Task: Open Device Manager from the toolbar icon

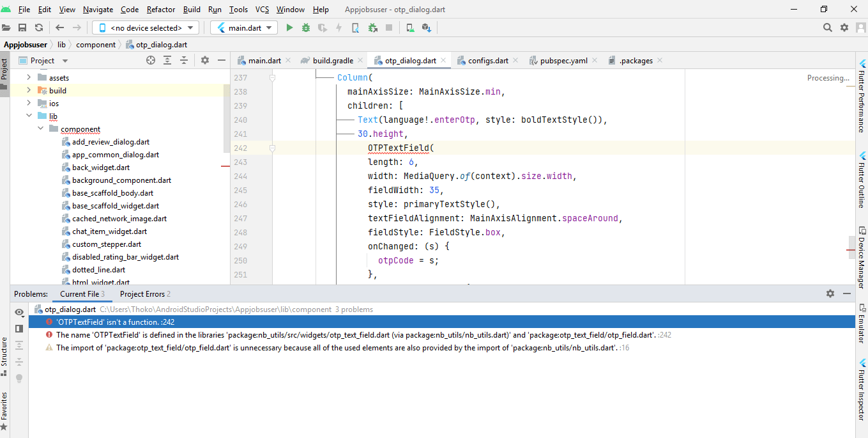Action: pos(410,27)
